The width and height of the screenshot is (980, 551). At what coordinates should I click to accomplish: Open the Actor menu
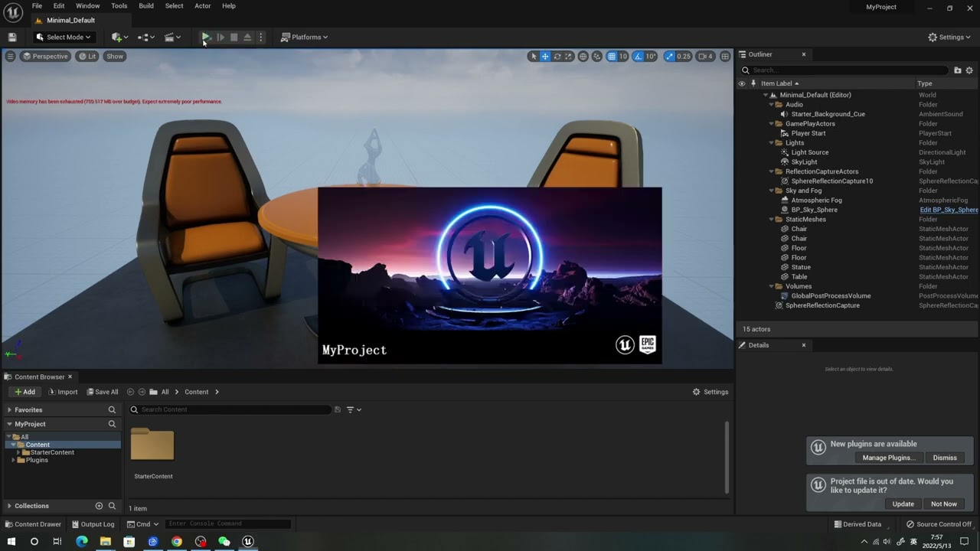click(203, 5)
